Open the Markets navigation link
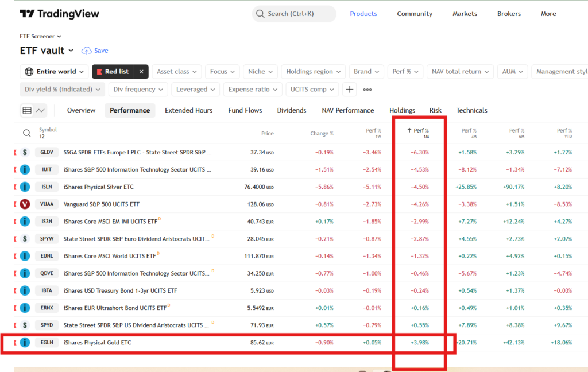Image resolution: width=588 pixels, height=372 pixels. coord(465,14)
